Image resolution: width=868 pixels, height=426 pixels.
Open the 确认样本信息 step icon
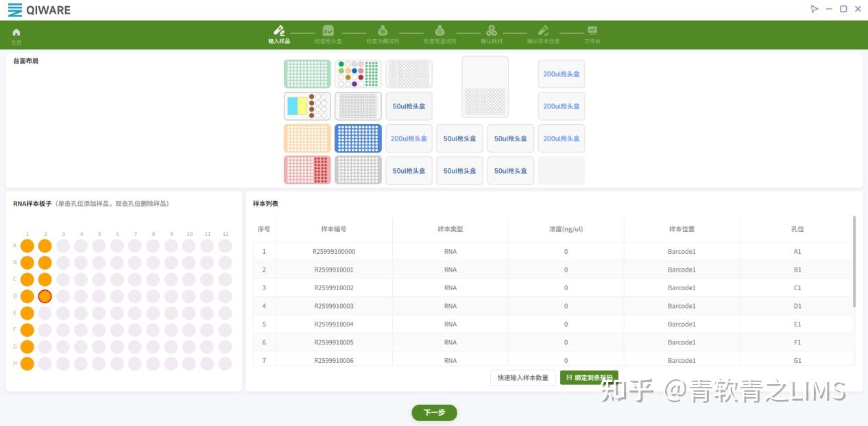click(543, 31)
